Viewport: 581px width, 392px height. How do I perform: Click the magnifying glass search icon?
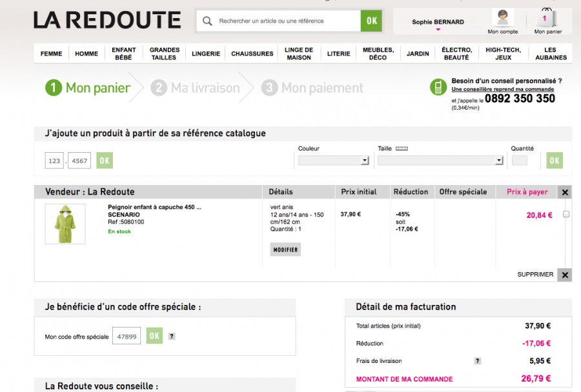click(x=207, y=21)
